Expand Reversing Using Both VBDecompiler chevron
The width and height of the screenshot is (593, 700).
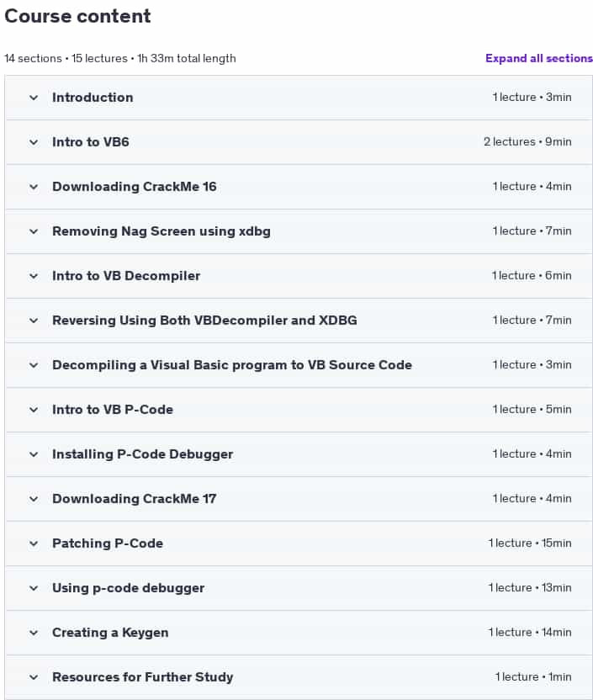[x=34, y=321]
